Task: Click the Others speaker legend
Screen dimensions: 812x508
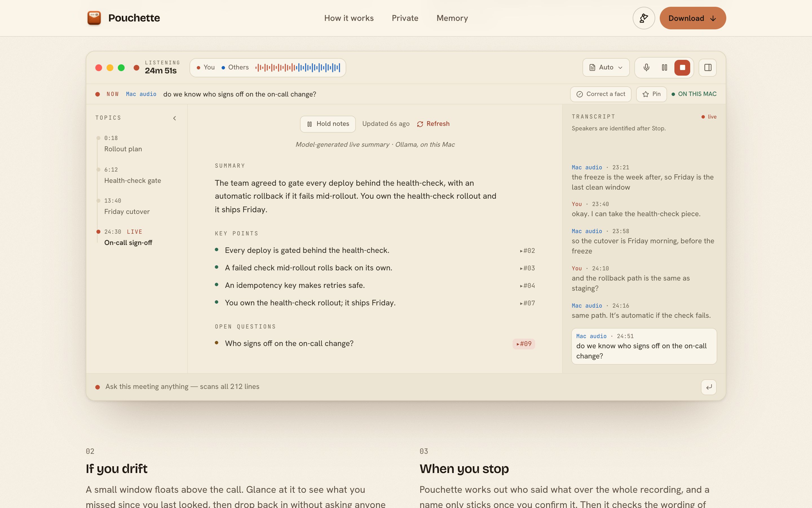Action: pyautogui.click(x=235, y=67)
